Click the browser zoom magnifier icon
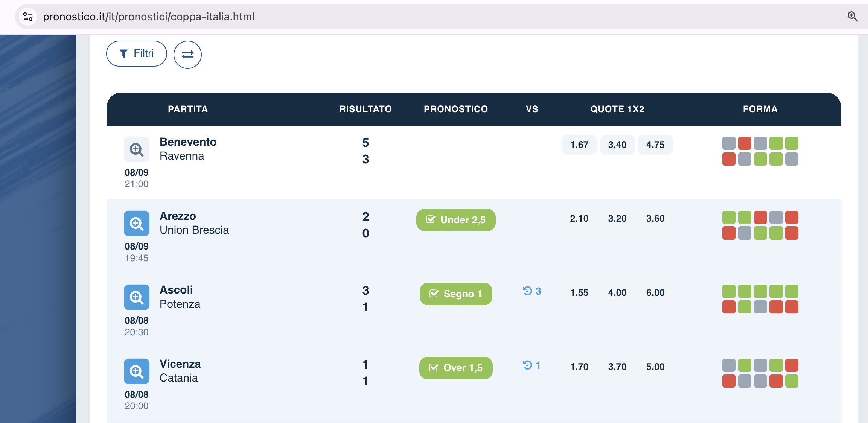Image resolution: width=868 pixels, height=423 pixels. pyautogui.click(x=853, y=17)
